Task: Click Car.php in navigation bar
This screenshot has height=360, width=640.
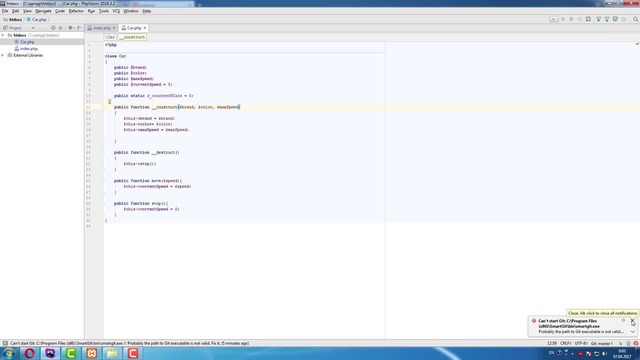Action: [x=37, y=19]
